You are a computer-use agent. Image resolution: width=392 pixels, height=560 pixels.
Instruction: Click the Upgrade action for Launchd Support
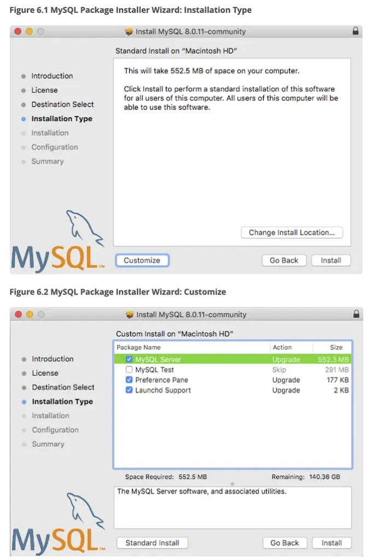[286, 390]
